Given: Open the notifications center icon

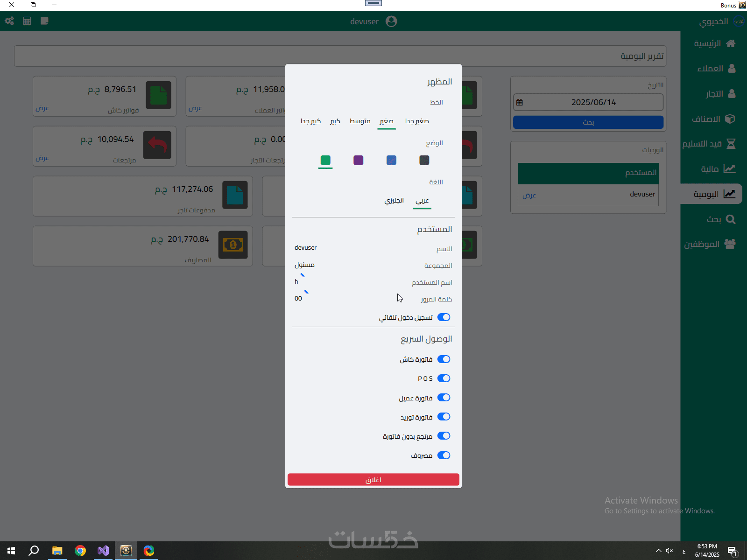Looking at the screenshot, I should point(733,551).
